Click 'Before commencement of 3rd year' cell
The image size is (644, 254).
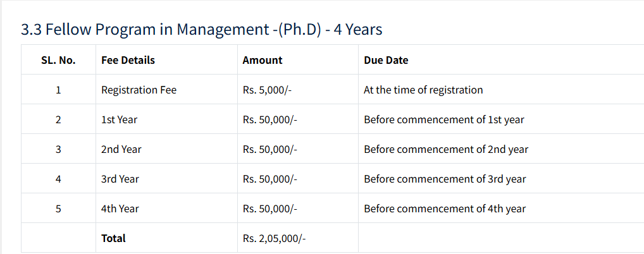[445, 179]
